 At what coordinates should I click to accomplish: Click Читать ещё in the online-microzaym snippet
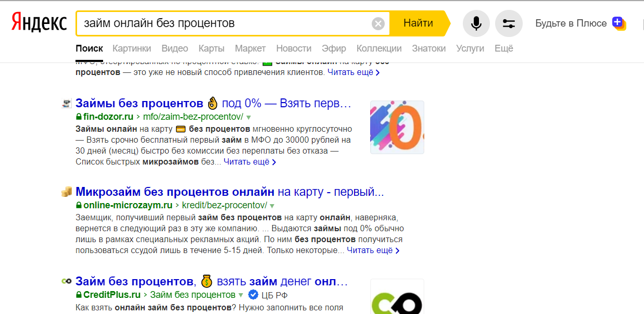click(x=373, y=250)
